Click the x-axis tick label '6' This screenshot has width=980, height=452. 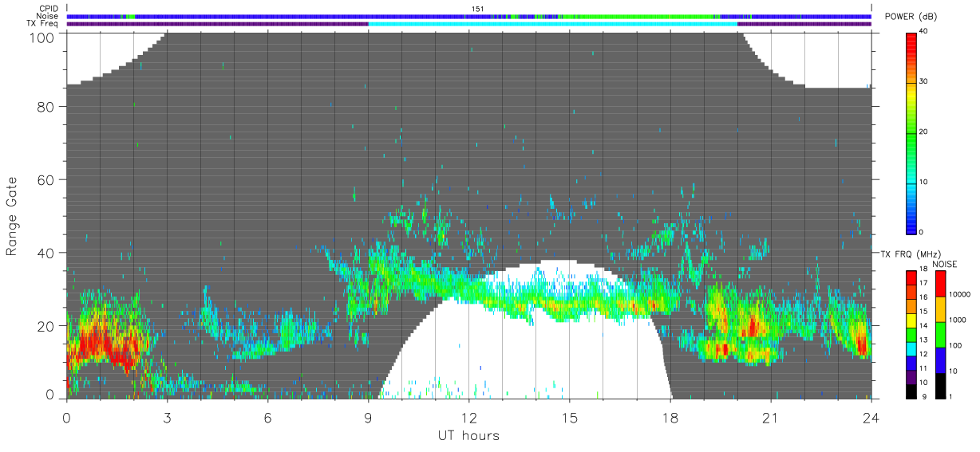tap(267, 418)
